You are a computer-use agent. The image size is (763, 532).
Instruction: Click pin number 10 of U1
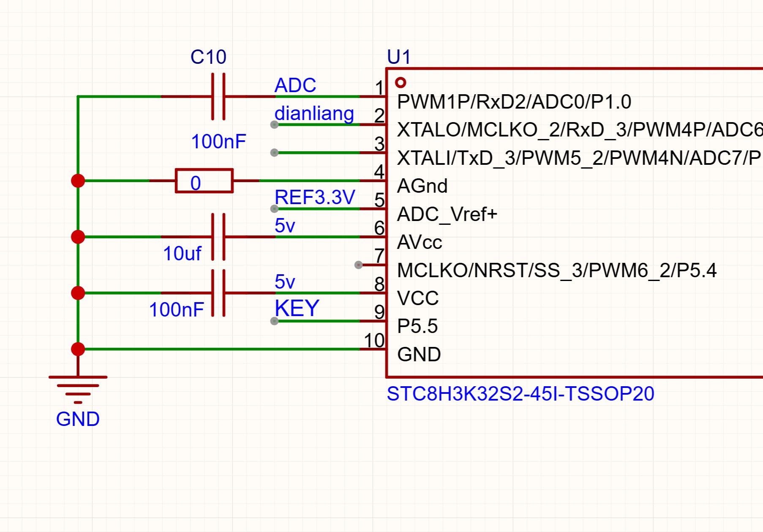374,341
